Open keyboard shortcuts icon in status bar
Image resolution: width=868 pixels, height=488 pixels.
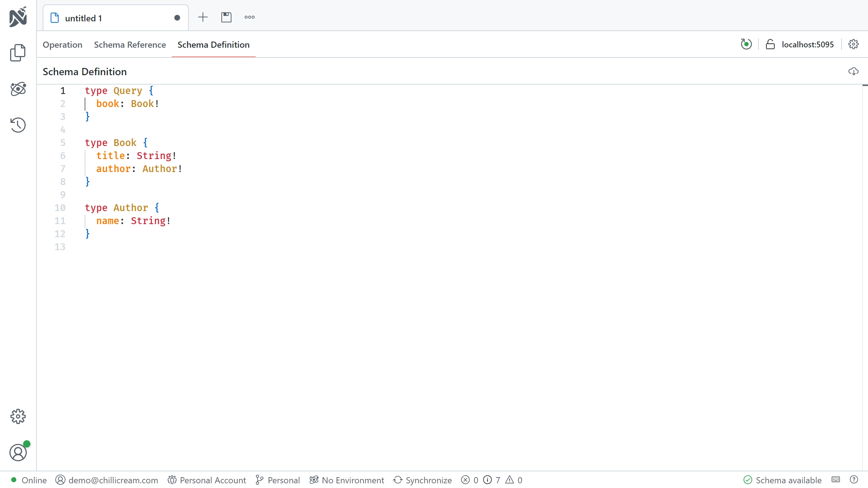click(x=836, y=480)
